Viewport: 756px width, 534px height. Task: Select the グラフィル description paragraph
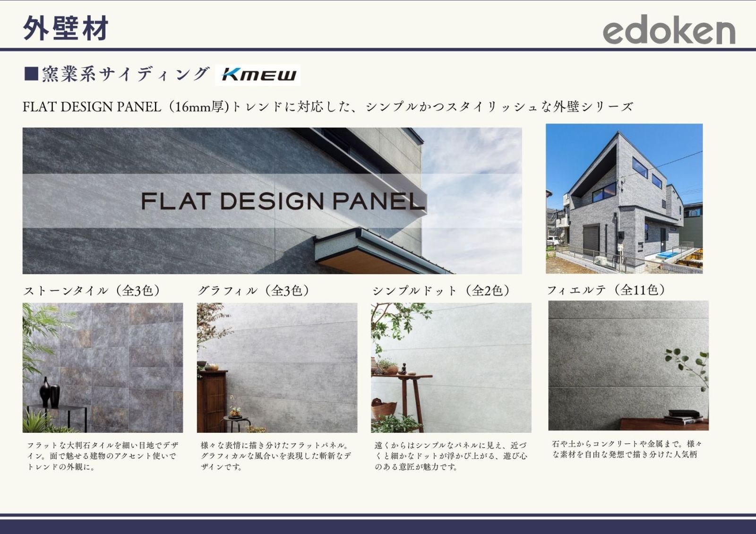pos(276,456)
